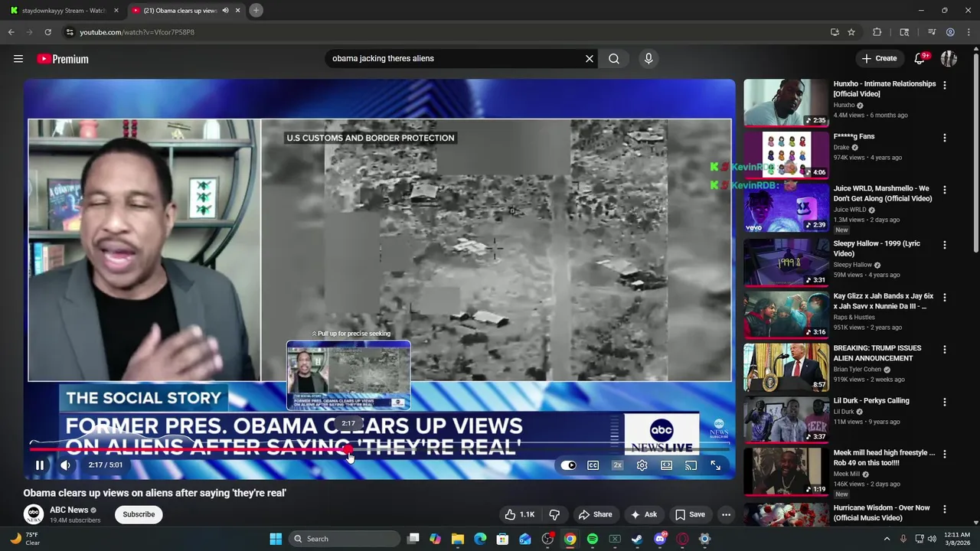Open the YouTube hamburger guide menu
The height and width of the screenshot is (551, 980).
(18, 59)
